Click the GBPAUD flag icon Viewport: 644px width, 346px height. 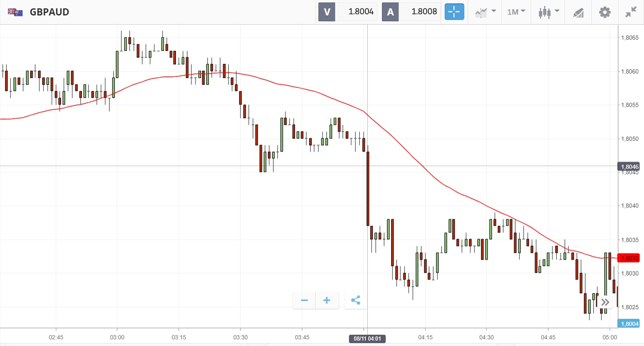point(15,12)
